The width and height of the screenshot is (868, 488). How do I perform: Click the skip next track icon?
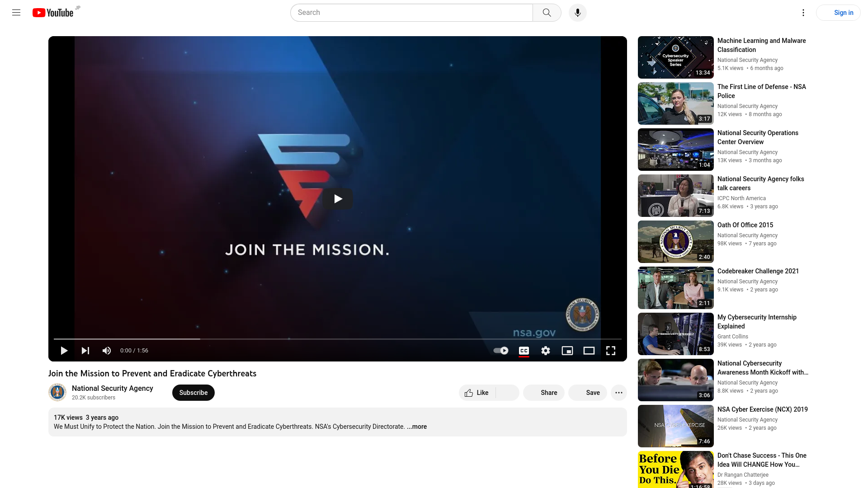coord(85,350)
